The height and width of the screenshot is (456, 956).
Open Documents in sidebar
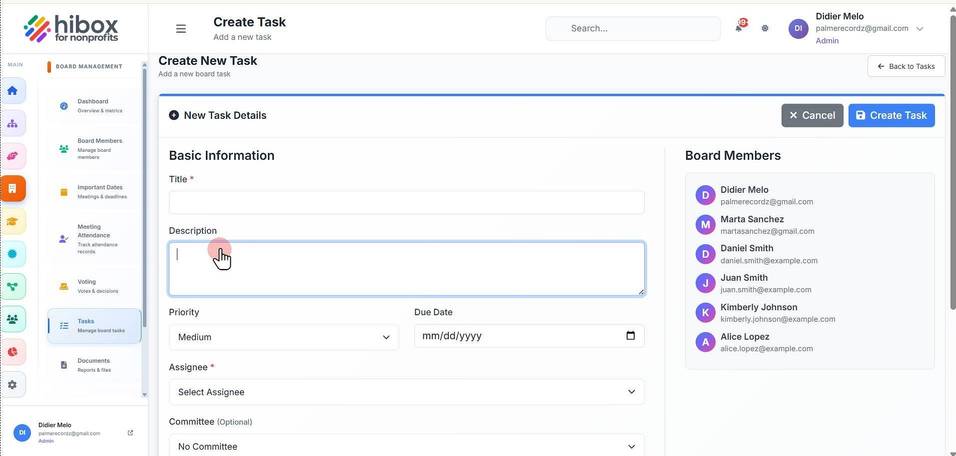point(94,365)
